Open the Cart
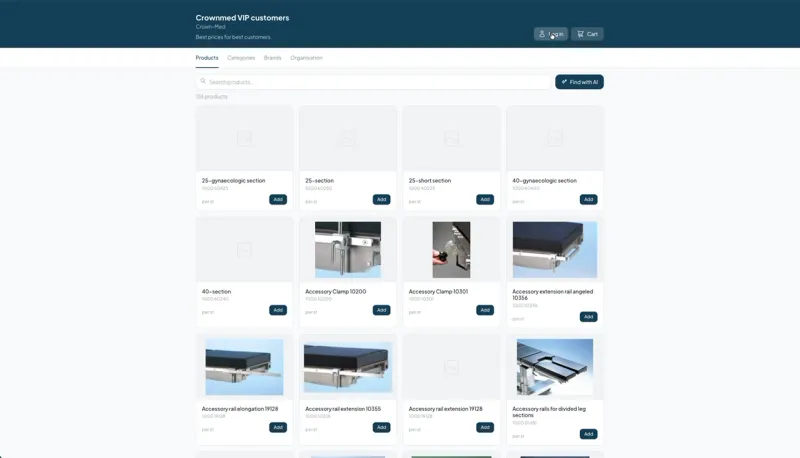Image resolution: width=800 pixels, height=458 pixels. tap(587, 34)
